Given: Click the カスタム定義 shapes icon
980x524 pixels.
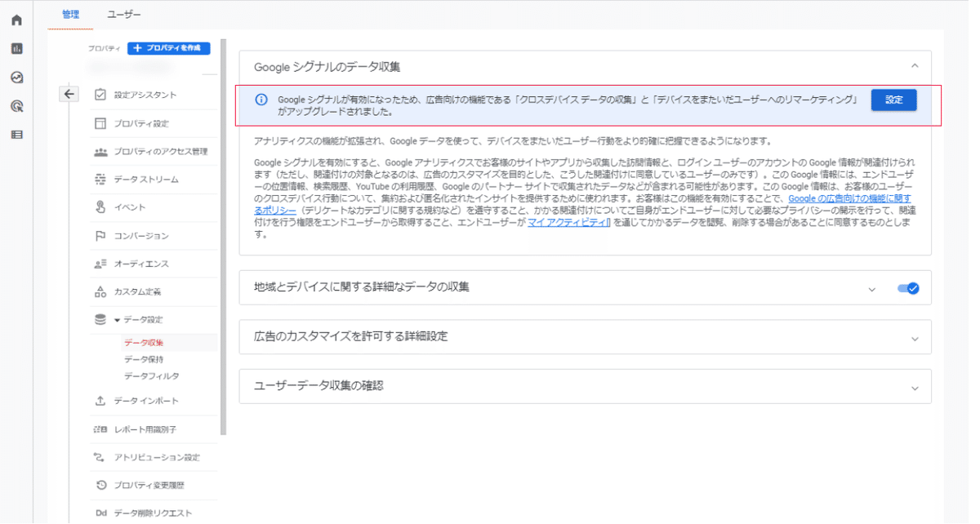Looking at the screenshot, I should tap(100, 291).
